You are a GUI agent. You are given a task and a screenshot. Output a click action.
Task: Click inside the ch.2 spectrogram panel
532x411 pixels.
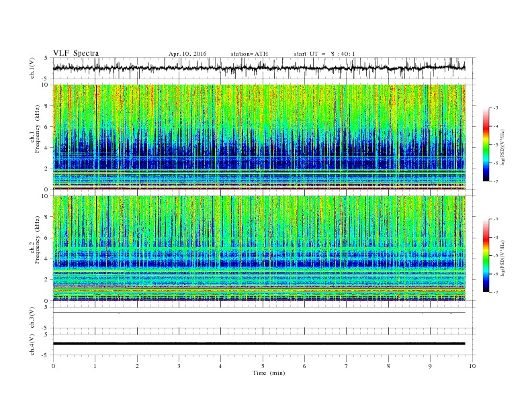pos(259,248)
